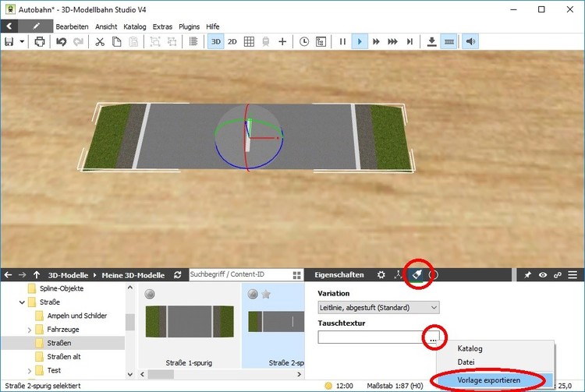Viewport: 585px width, 392px height.
Task: Click the Paste clipboard icon
Action: pos(133,42)
